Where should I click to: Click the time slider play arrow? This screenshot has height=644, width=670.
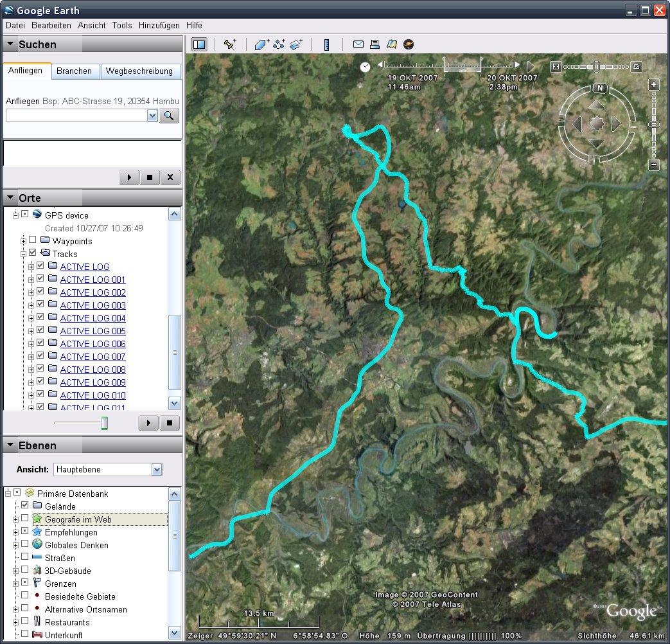pyautogui.click(x=530, y=66)
